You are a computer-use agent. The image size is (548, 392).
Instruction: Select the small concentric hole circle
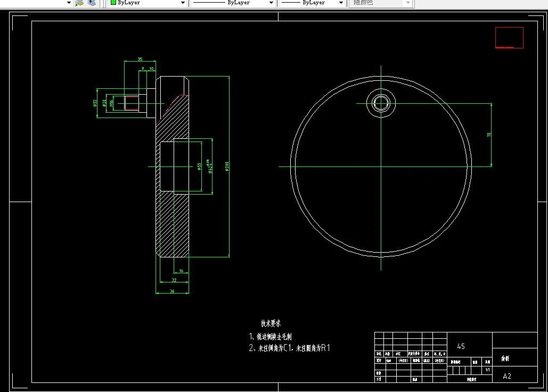381,103
